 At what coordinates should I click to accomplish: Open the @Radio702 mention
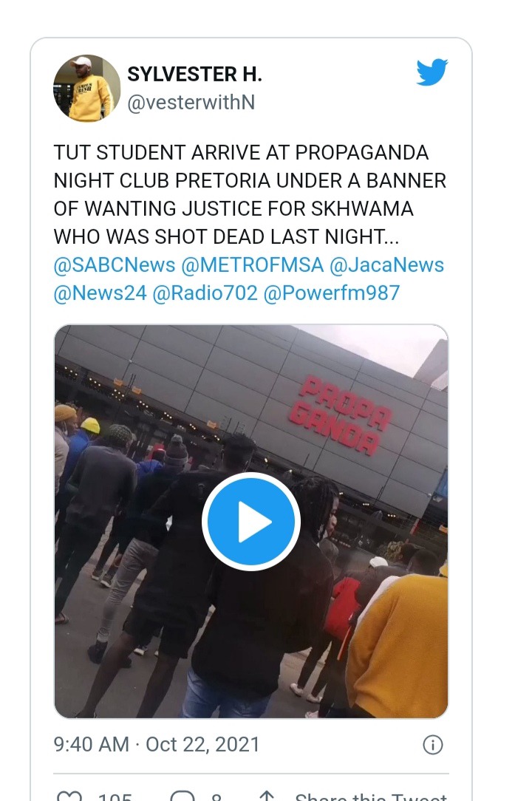pyautogui.click(x=205, y=293)
